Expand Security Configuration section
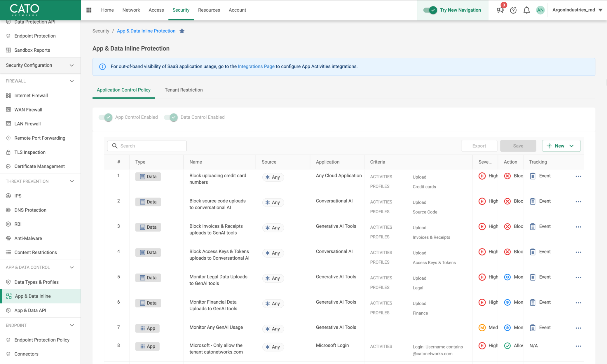The height and width of the screenshot is (364, 607). [x=40, y=65]
